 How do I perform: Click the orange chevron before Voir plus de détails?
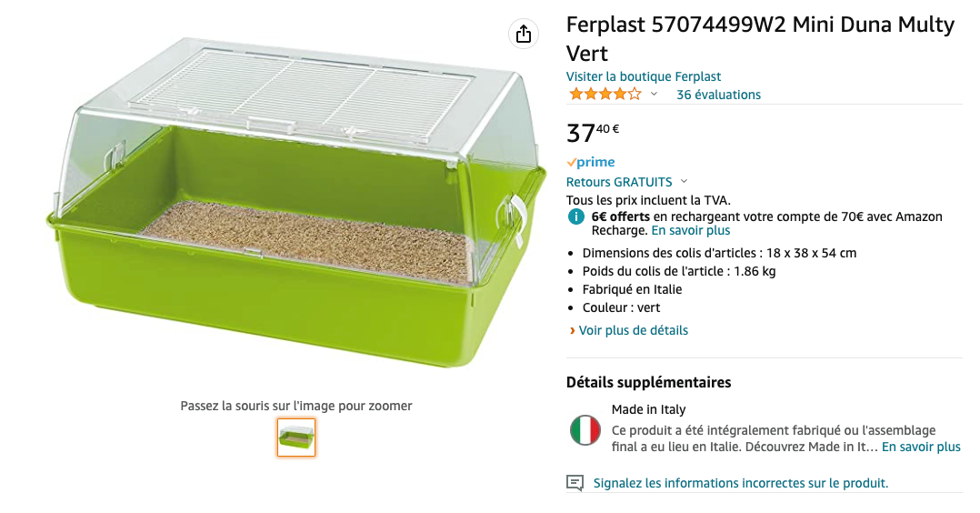572,330
